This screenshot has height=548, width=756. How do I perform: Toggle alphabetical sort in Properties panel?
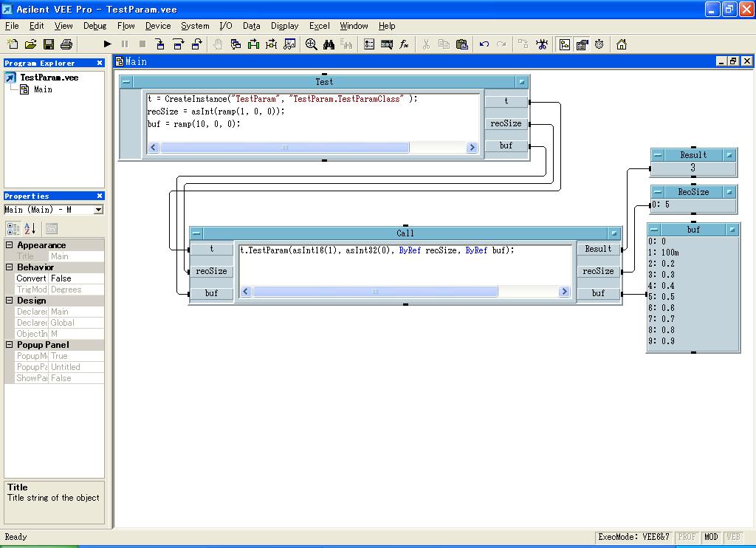pyautogui.click(x=30, y=229)
